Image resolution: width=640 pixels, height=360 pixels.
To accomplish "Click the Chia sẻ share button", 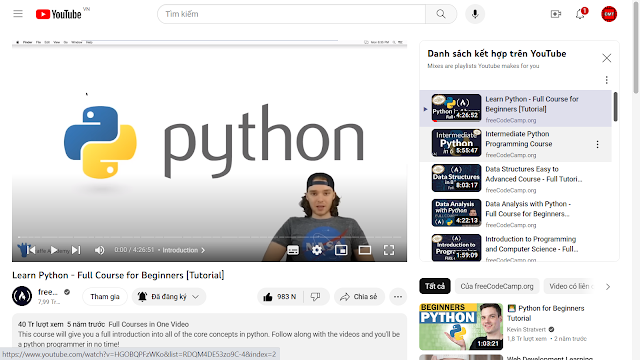I will click(359, 297).
